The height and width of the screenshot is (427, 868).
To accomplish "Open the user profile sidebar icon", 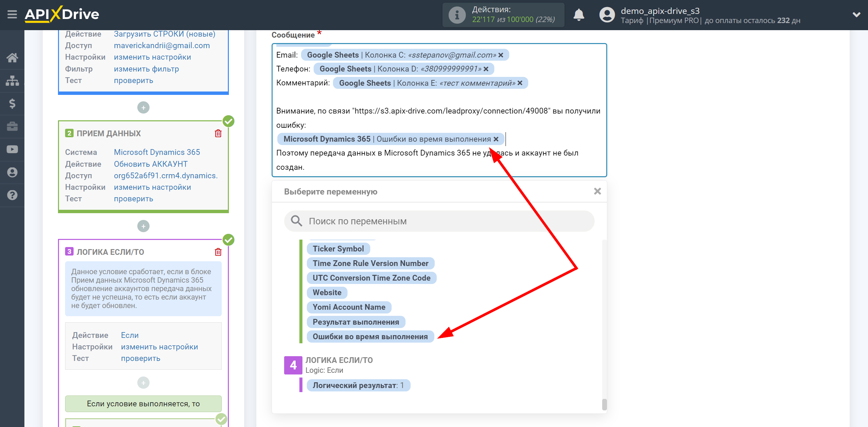I will pyautogui.click(x=12, y=172).
